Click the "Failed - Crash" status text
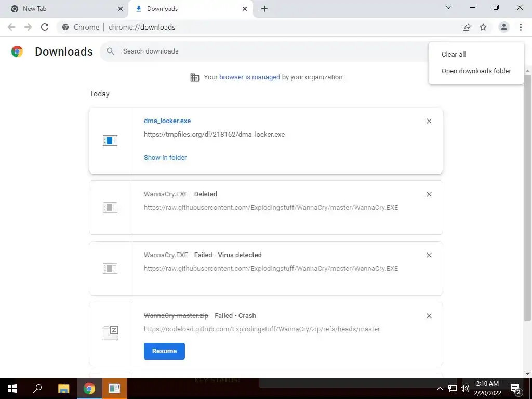This screenshot has height=399, width=532. 235,316
